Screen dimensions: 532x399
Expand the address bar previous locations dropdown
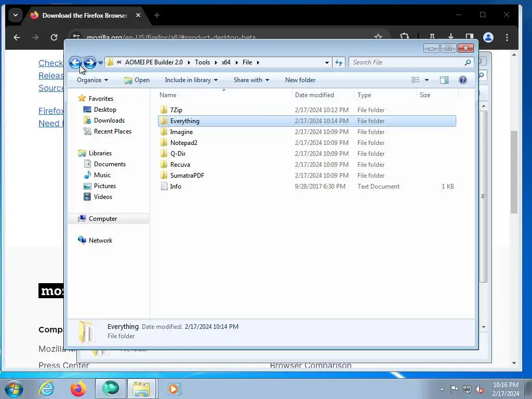[327, 62]
